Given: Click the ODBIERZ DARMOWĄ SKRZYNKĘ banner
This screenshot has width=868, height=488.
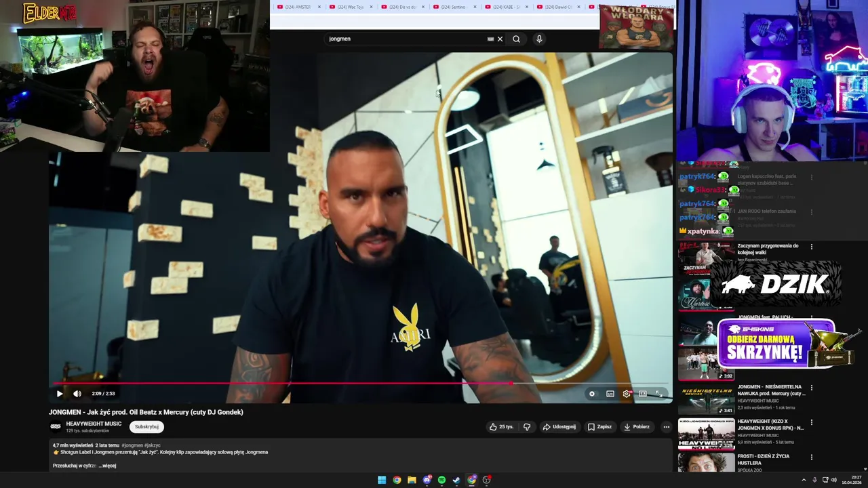Looking at the screenshot, I should tap(787, 344).
